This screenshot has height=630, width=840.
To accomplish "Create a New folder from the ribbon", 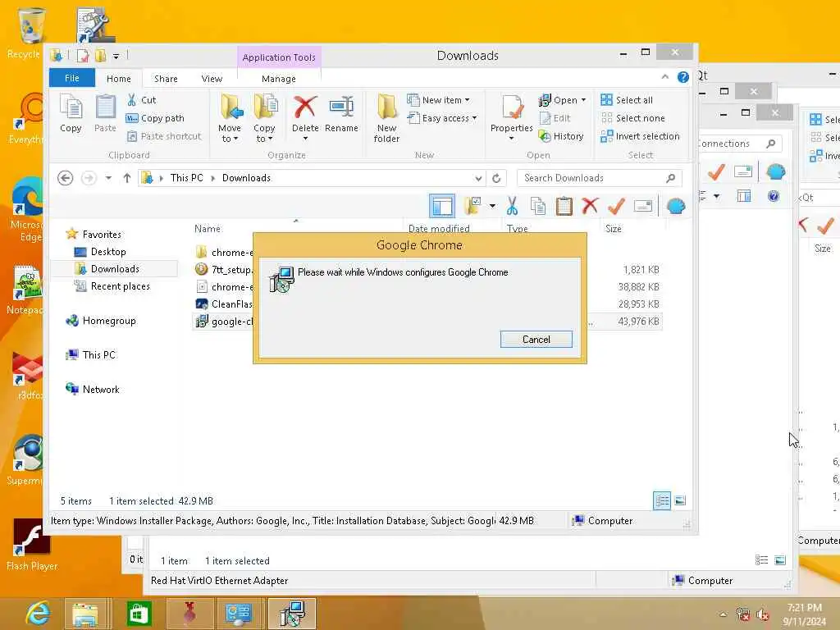I will (386, 119).
